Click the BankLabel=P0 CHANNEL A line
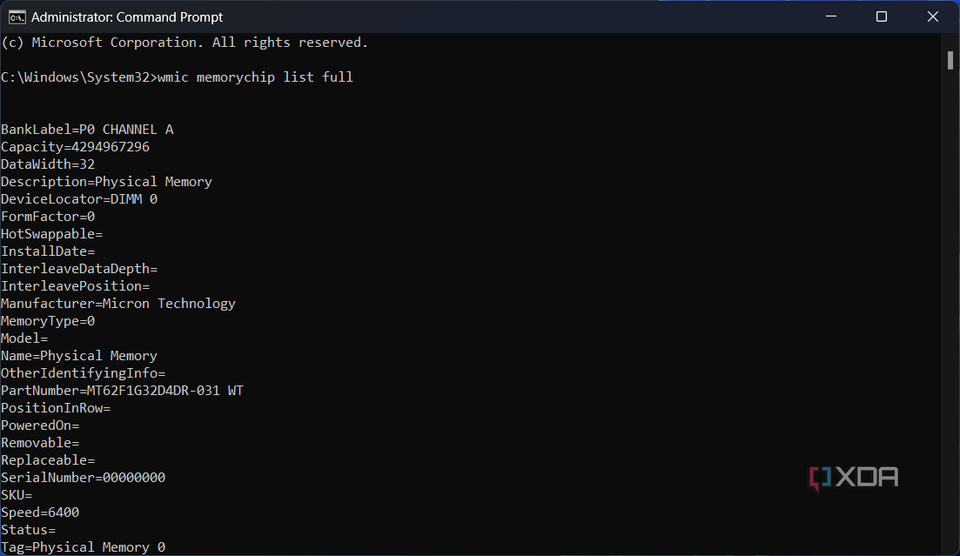The height and width of the screenshot is (556, 960). [x=87, y=129]
